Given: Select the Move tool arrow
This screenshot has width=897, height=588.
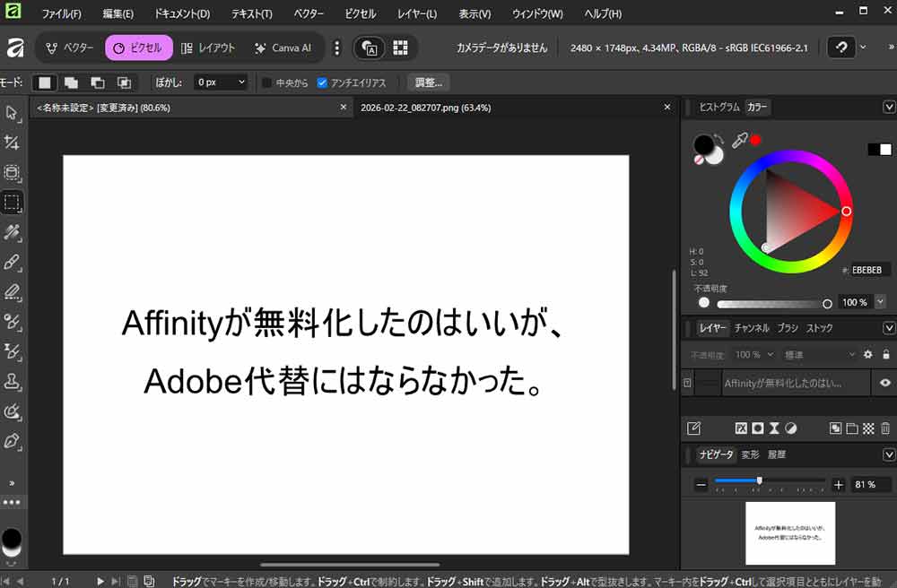Looking at the screenshot, I should [12, 113].
